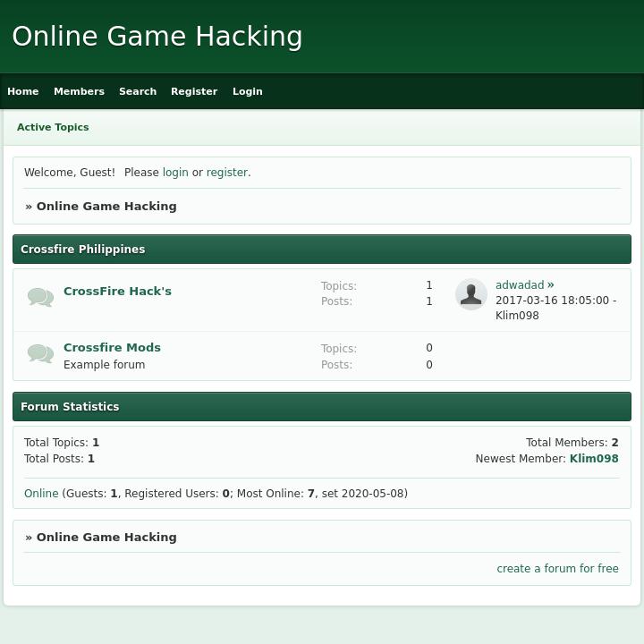Viewport: 644px width, 644px height.
Task: Click the Crossfire Mods forum speech-bubble icon
Action: coord(40,354)
